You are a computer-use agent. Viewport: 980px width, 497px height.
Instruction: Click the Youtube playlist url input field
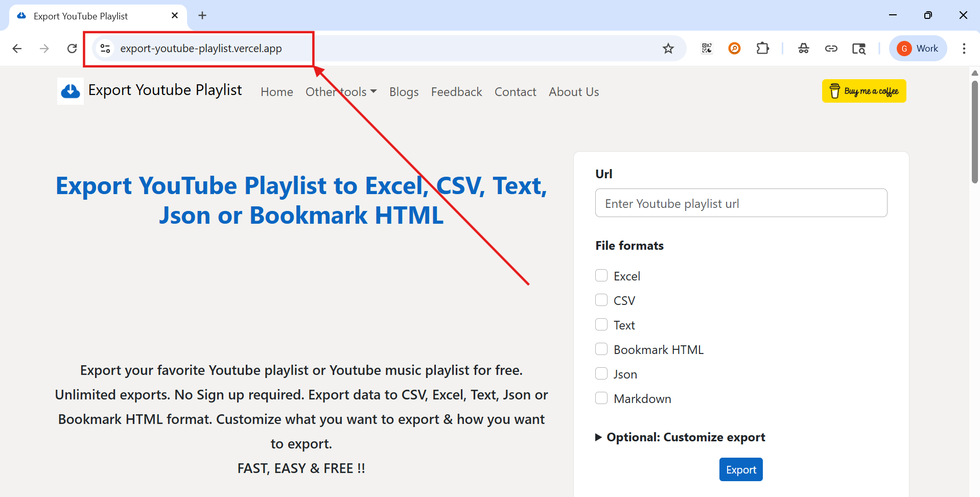741,203
